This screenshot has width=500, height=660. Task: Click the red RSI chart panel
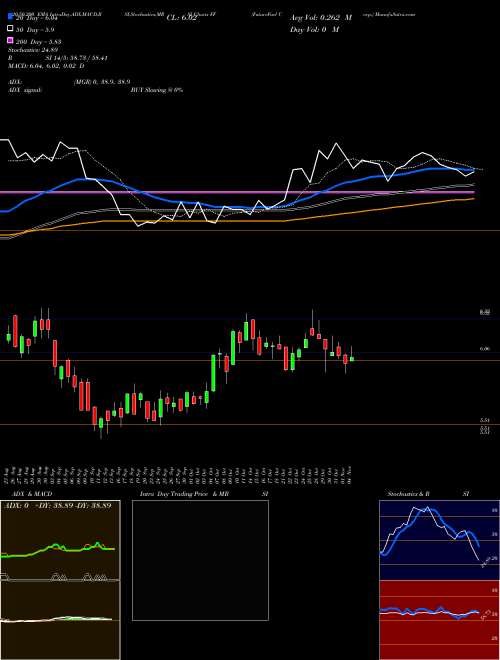pyautogui.click(x=439, y=620)
